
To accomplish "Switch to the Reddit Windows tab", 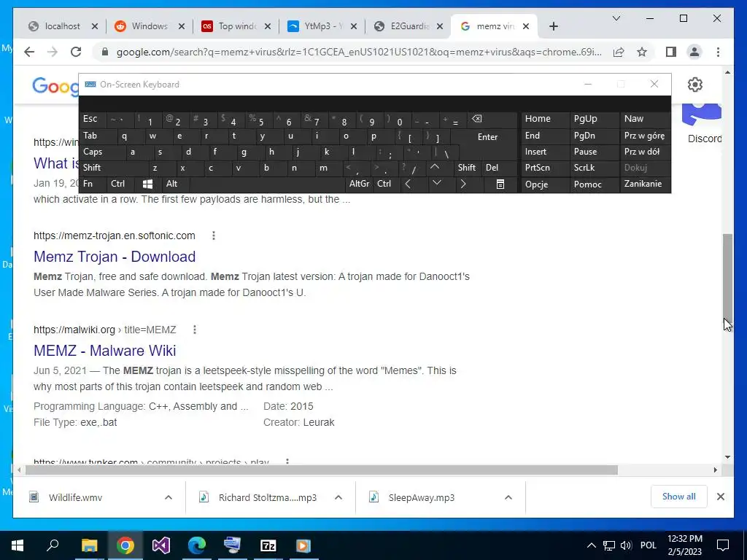I will coord(150,26).
